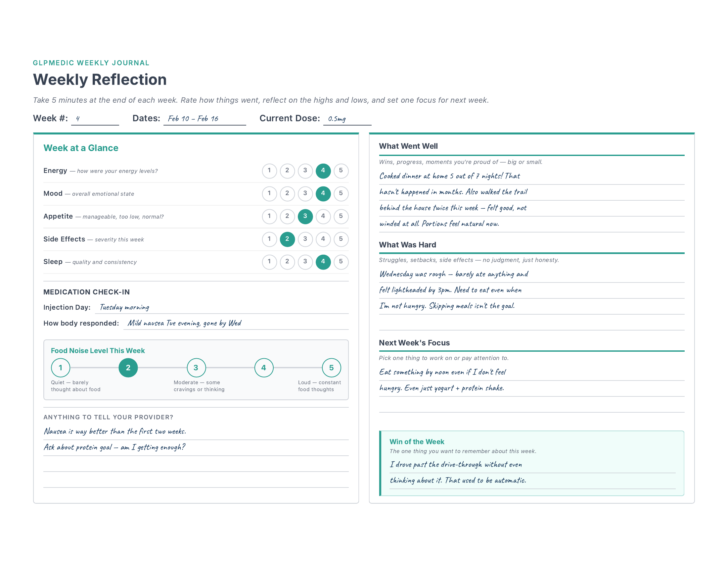Image resolution: width=728 pixels, height=563 pixels.
Task: Choose Food Noise Level 1 Quiet
Action: pos(61,368)
